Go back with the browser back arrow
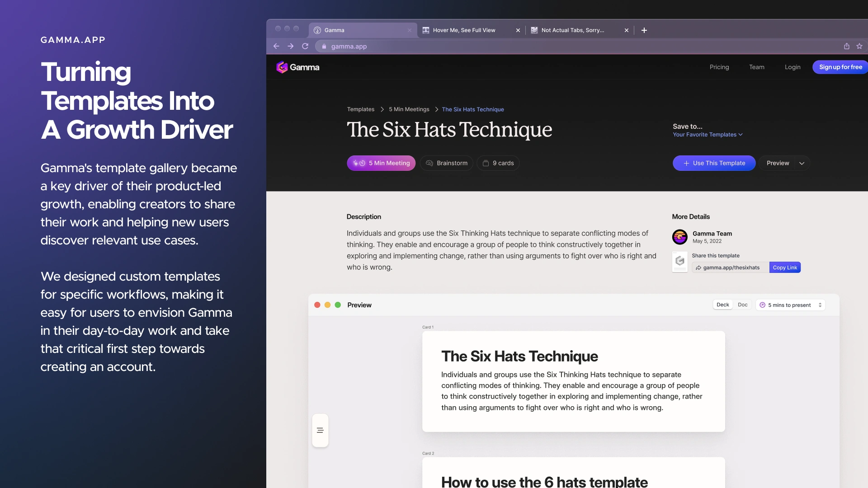Viewport: 868px width, 488px height. pos(276,46)
